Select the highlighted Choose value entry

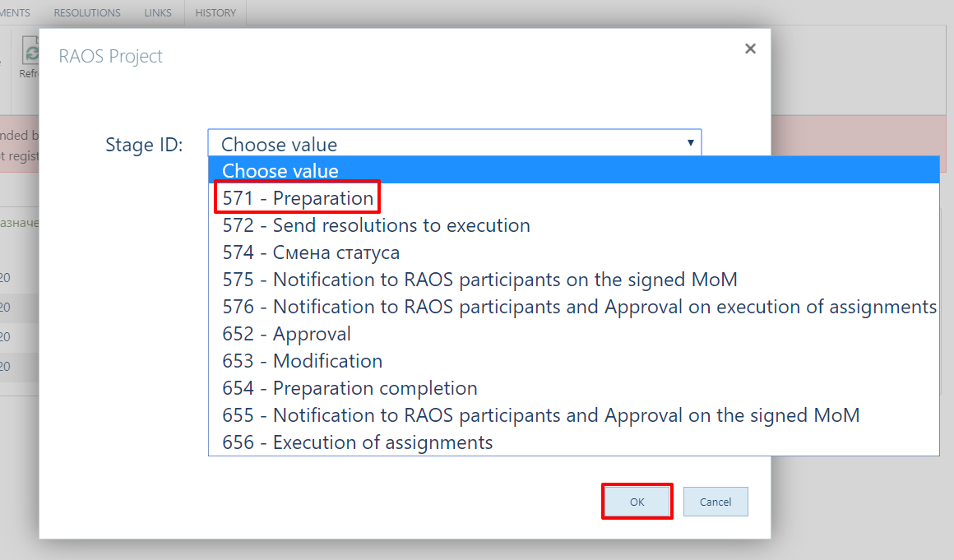[x=574, y=170]
